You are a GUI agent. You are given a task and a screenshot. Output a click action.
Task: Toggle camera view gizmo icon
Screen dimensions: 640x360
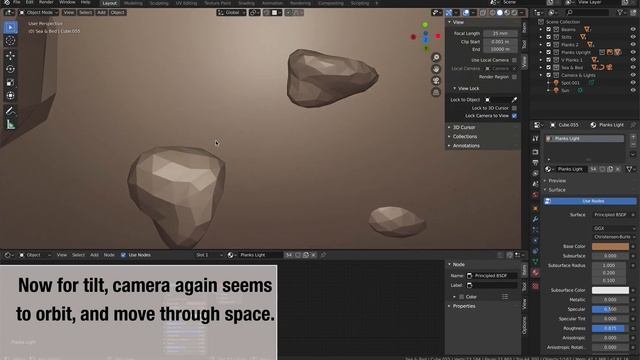(436, 80)
